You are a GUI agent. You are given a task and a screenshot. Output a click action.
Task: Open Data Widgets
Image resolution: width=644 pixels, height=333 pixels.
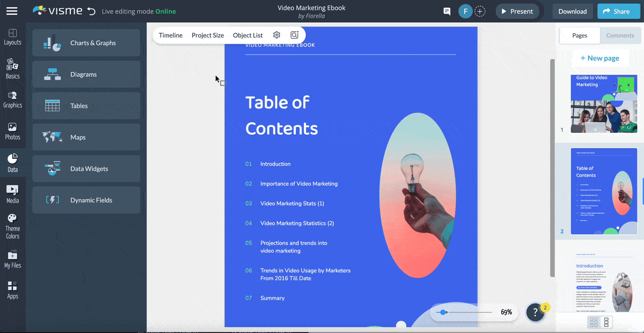click(x=86, y=169)
